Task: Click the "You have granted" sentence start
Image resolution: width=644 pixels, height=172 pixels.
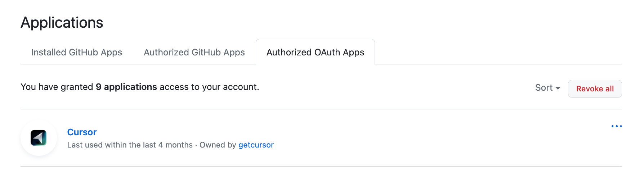Action: tap(57, 87)
